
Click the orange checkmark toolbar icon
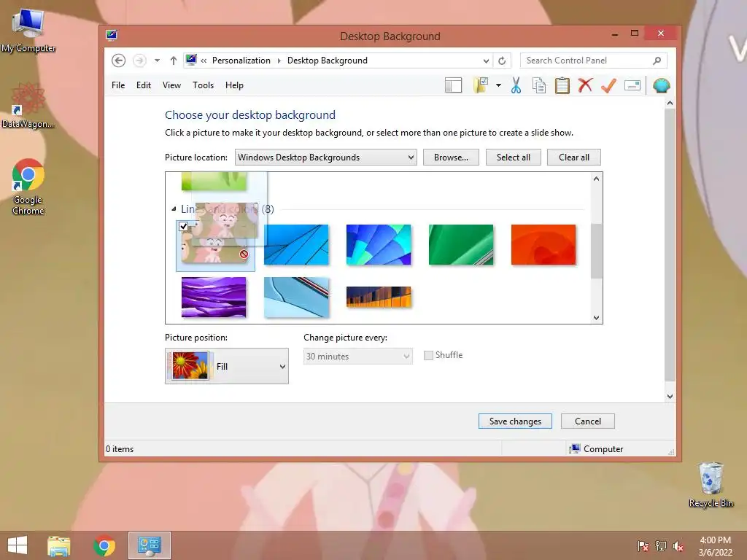click(x=608, y=85)
